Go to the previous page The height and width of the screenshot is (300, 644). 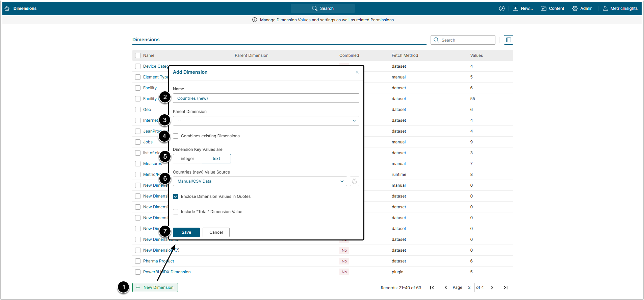coord(446,287)
